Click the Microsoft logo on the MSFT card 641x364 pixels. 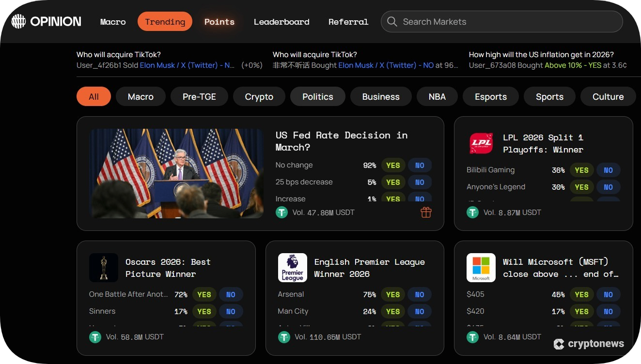point(481,267)
